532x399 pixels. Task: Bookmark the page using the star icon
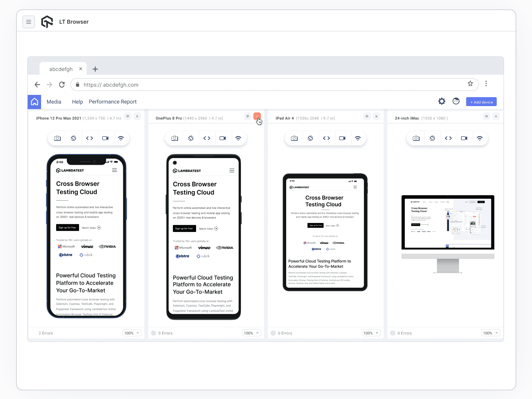pyautogui.click(x=470, y=84)
